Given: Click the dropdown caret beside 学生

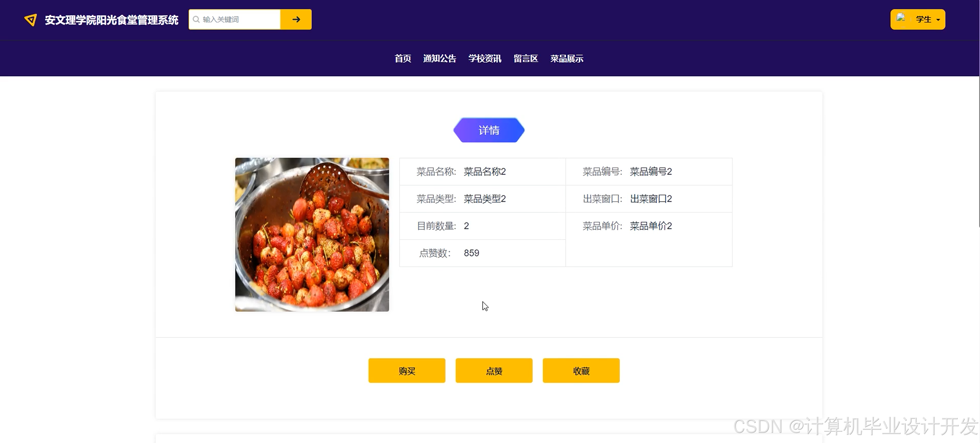Looking at the screenshot, I should [x=938, y=20].
